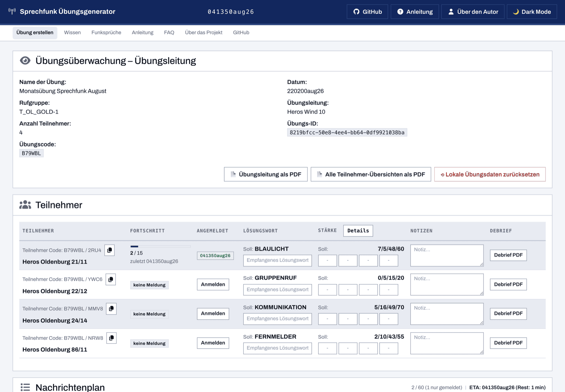Click keine Meldung badge for Heros Oldenburg 24/14
This screenshot has height=392, width=565.
149,314
